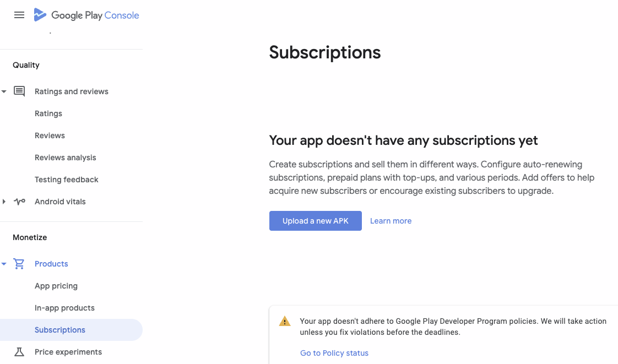The image size is (618, 364).
Task: Select the Subscriptions sidebar item
Action: [x=71, y=330]
